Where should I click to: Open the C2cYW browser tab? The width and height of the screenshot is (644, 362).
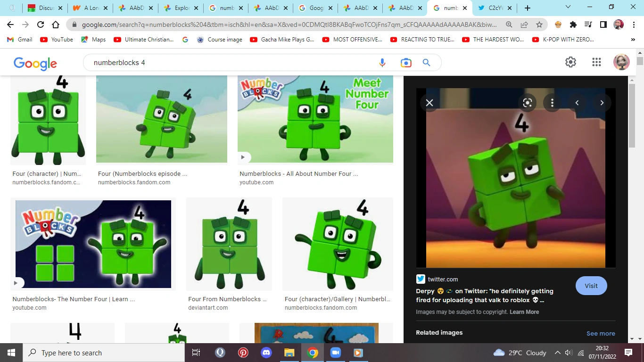coord(494,8)
